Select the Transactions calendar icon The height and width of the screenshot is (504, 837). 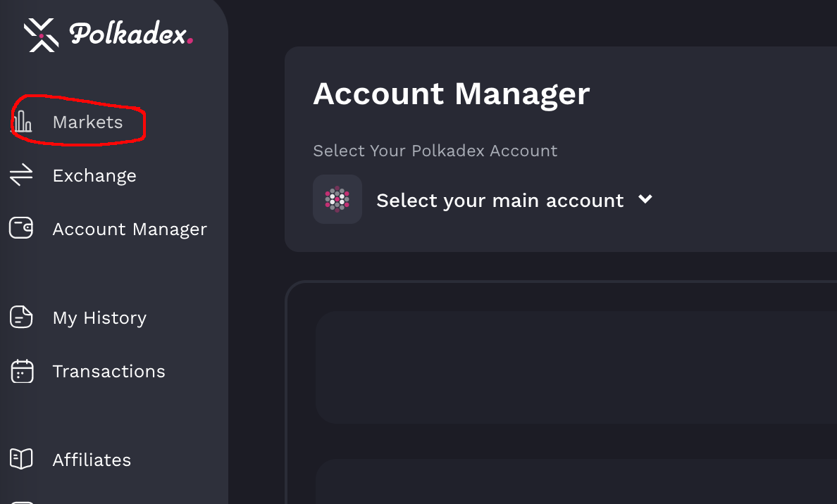pyautogui.click(x=21, y=371)
